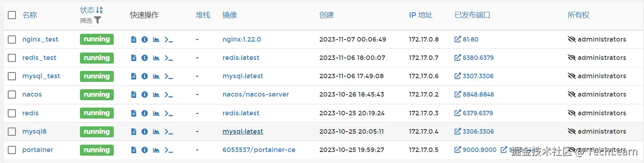Open exec console icon for nacos

click(x=168, y=95)
